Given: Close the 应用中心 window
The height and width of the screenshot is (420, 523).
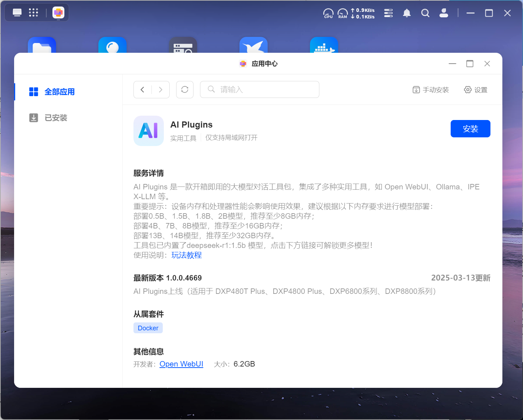Looking at the screenshot, I should [487, 64].
